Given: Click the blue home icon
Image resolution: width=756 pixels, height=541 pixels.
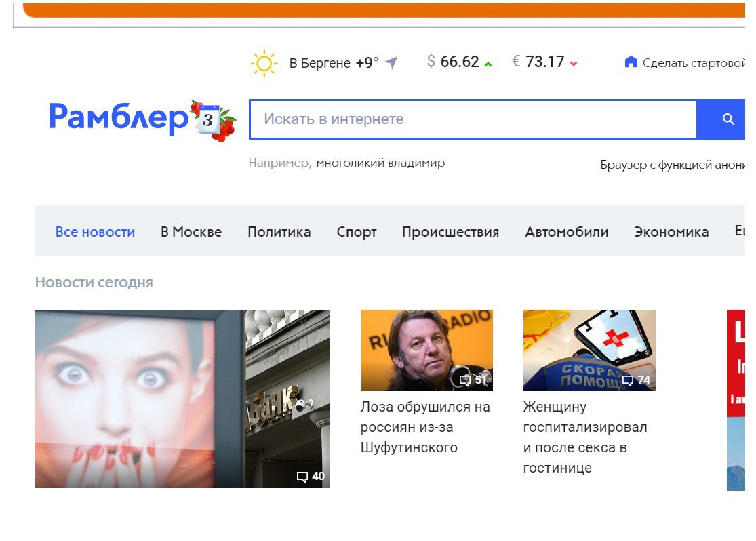Looking at the screenshot, I should pos(631,62).
